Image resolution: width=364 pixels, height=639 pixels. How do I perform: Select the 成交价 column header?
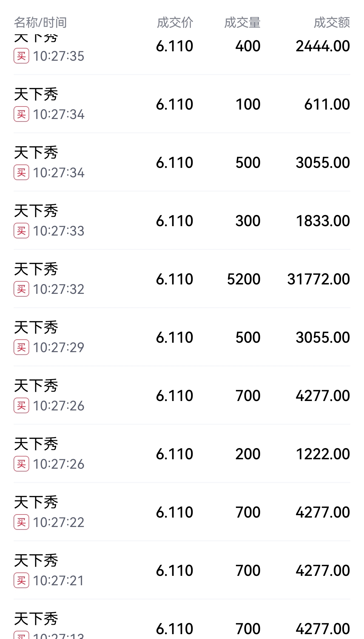click(x=175, y=22)
